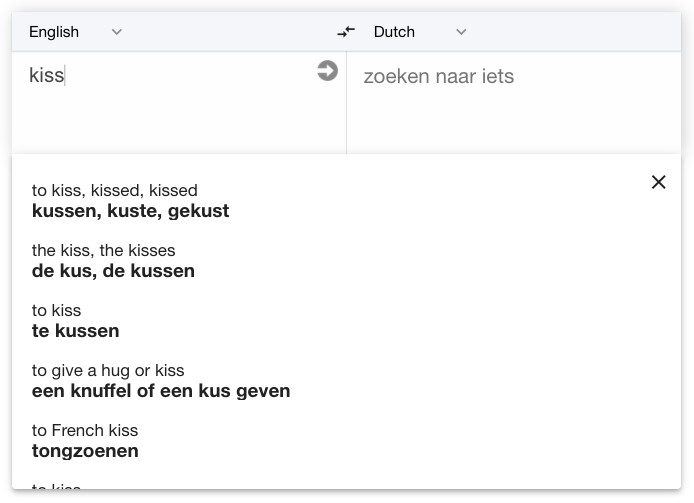Open the partially visible last suggestion
This screenshot has width=694, height=503.
[x=56, y=486]
